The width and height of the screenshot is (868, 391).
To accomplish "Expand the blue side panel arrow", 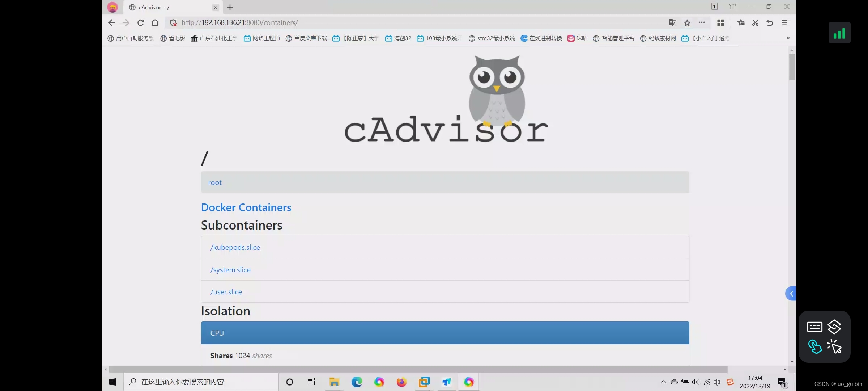I will 791,294.
